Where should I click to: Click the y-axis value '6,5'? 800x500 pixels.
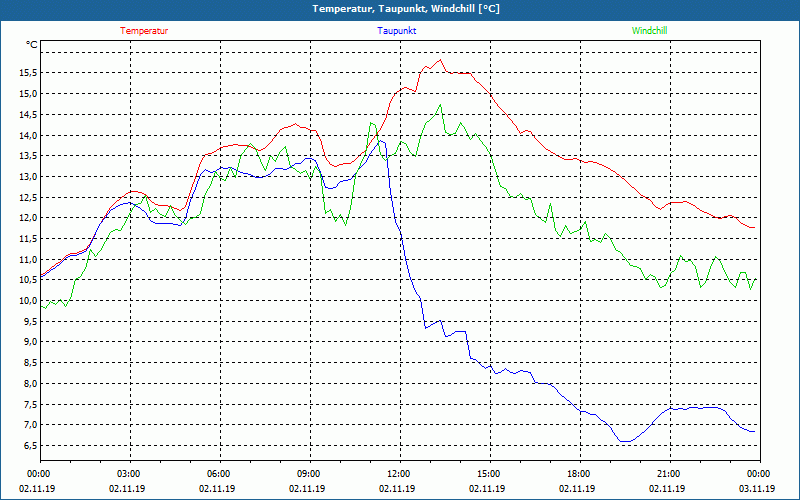(x=30, y=445)
